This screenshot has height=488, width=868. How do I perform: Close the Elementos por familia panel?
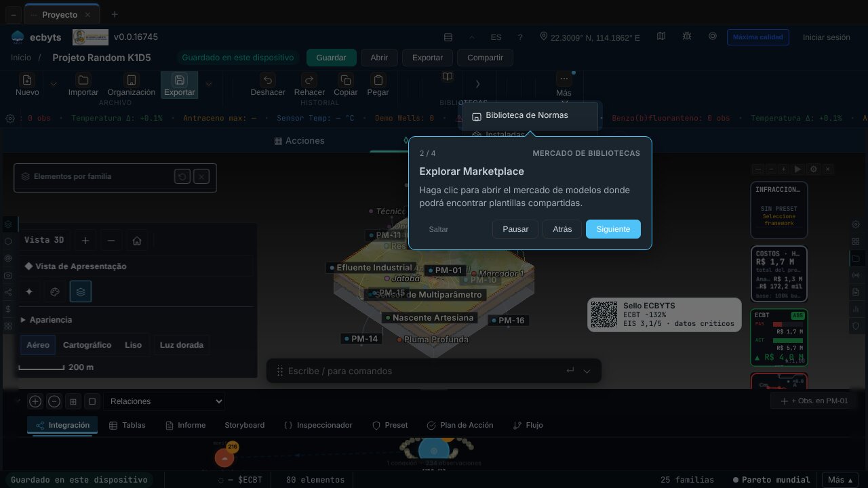(x=201, y=177)
